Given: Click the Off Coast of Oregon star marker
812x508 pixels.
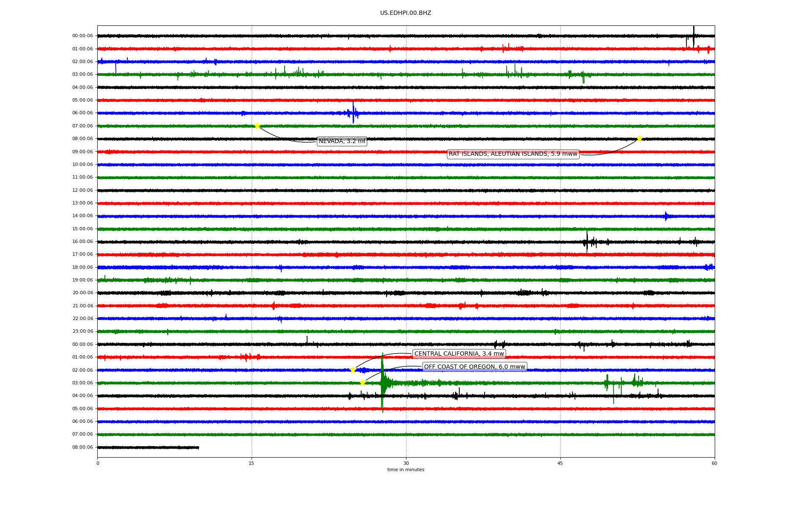Looking at the screenshot, I should pos(362,383).
